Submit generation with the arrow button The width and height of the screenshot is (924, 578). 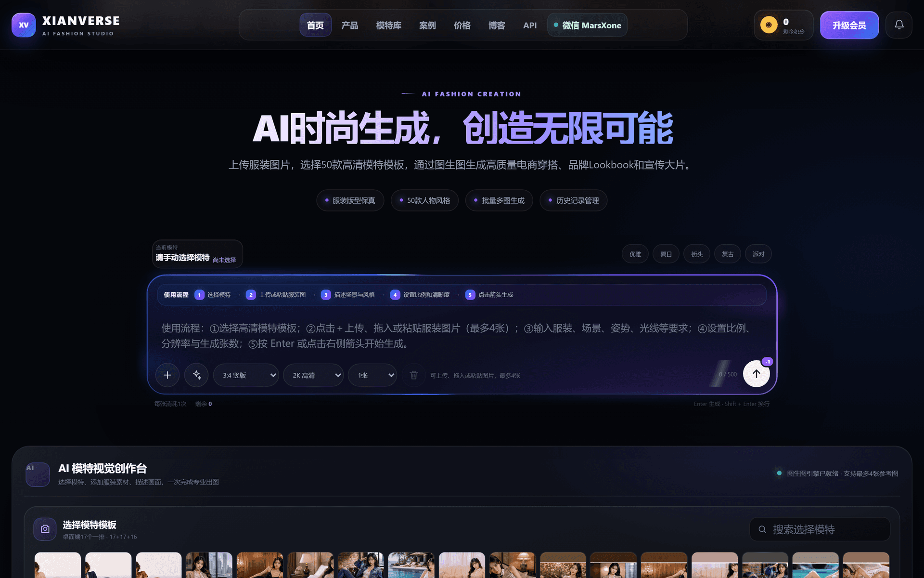[756, 374]
